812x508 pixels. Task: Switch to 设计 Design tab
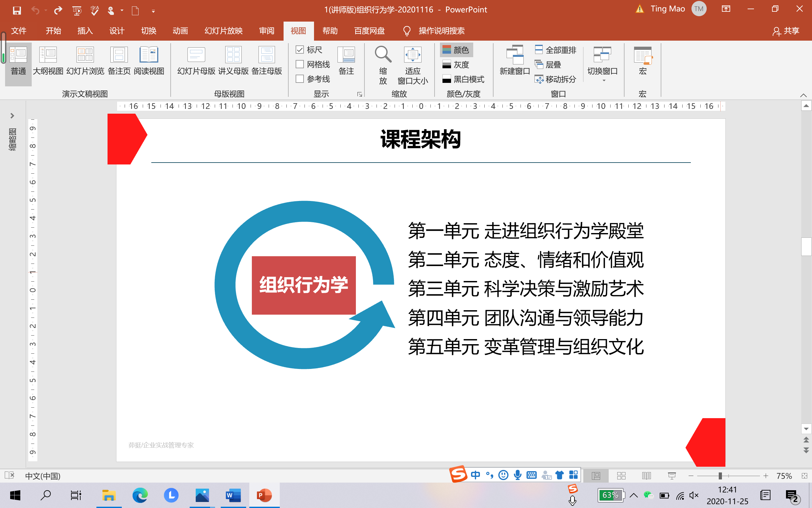[x=117, y=31]
